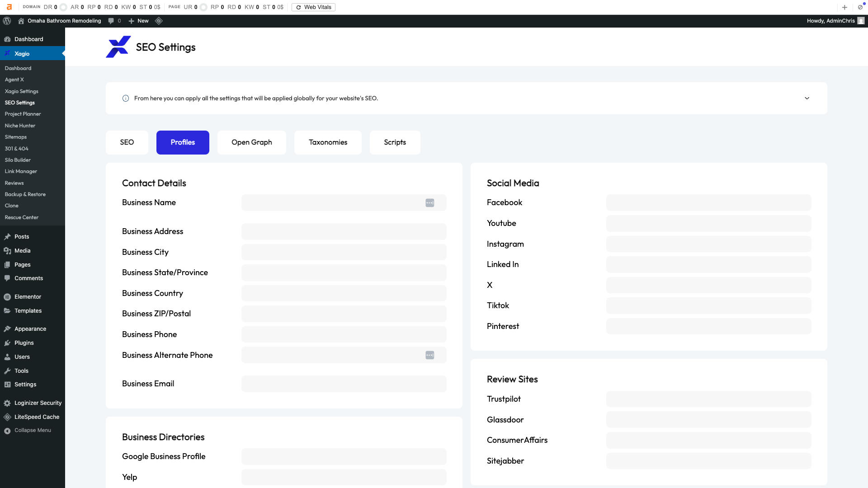
Task: Click the Web Vitals button
Action: 313,7
